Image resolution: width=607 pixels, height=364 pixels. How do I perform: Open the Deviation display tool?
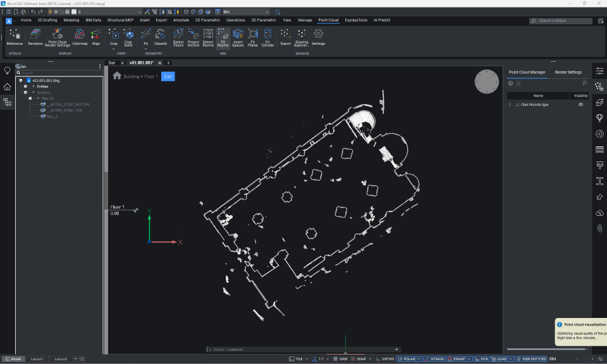(x=35, y=38)
